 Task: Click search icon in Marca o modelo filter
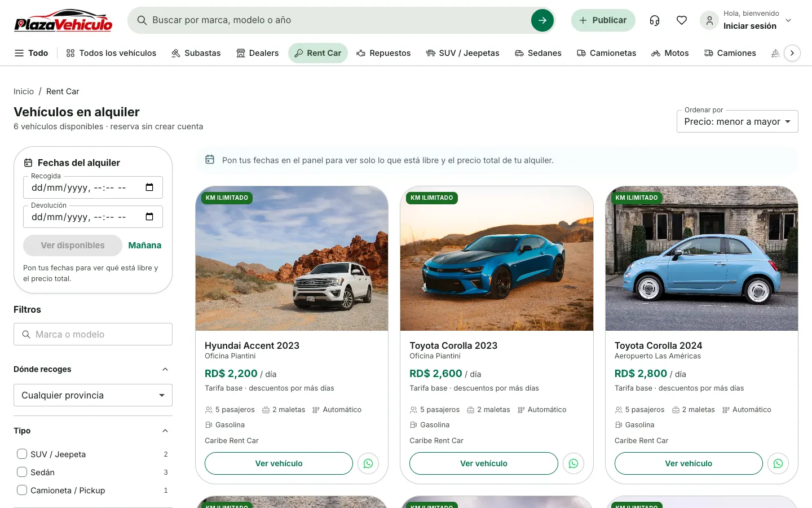pos(26,334)
